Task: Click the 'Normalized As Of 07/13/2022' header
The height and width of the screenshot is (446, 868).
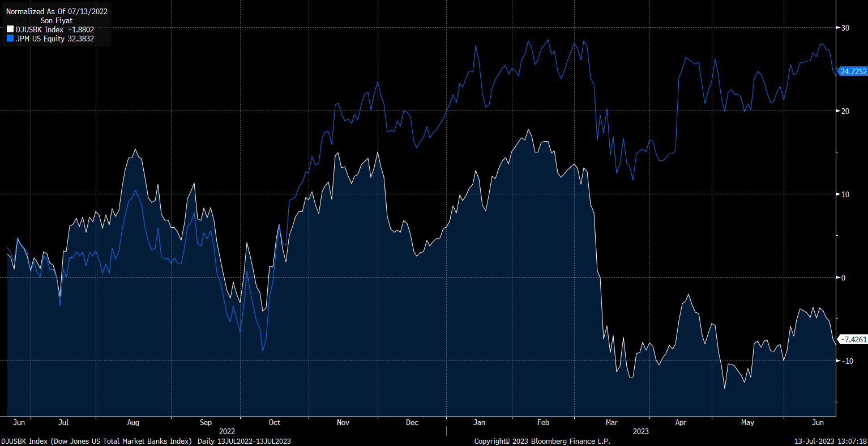Action: (x=57, y=11)
